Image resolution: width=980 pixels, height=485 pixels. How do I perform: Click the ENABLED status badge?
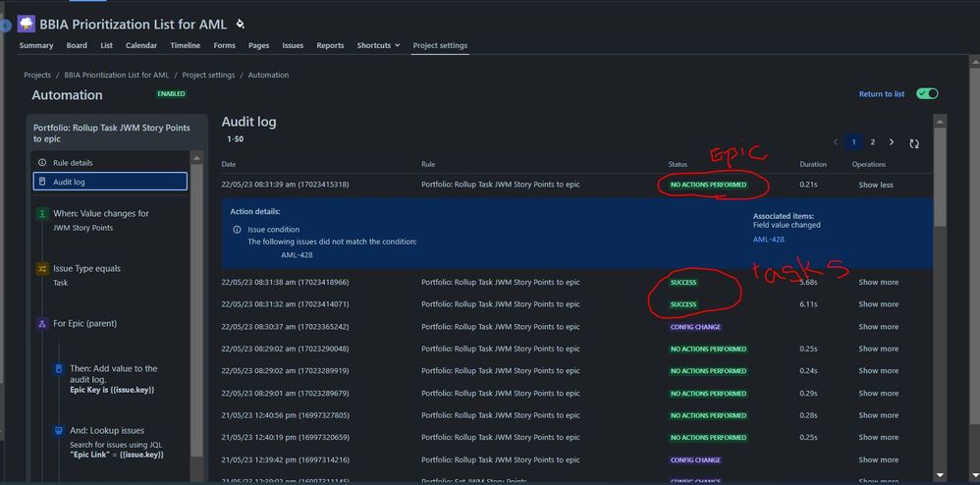coord(171,93)
